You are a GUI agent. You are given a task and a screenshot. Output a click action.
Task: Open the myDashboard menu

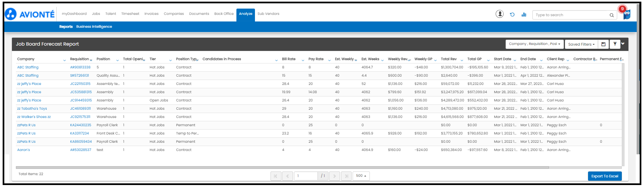pyautogui.click(x=74, y=14)
